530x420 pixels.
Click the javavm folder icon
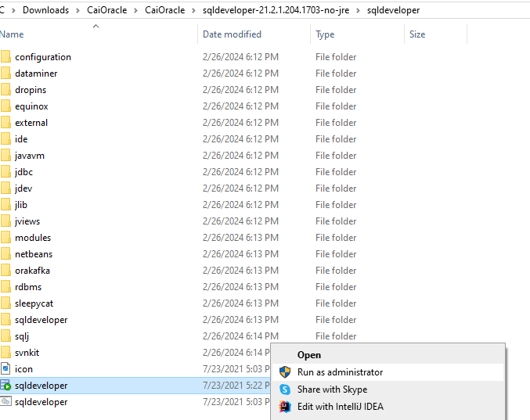pos(5,156)
